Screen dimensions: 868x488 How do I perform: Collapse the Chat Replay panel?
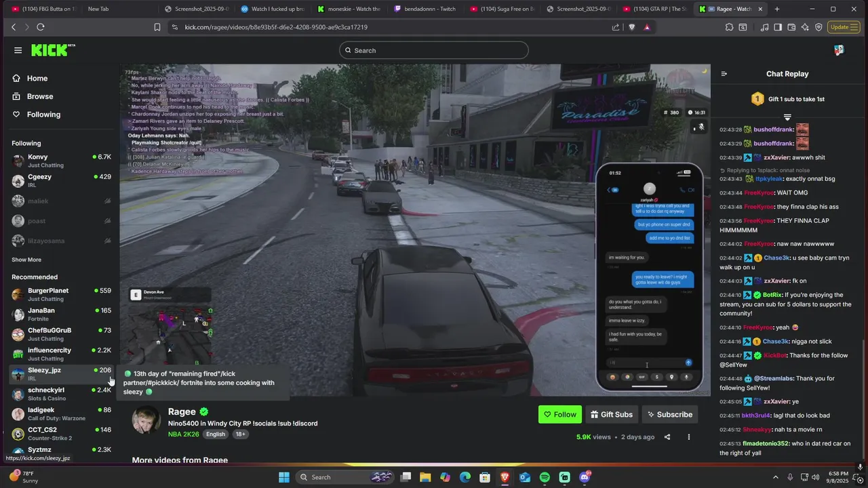pos(724,74)
